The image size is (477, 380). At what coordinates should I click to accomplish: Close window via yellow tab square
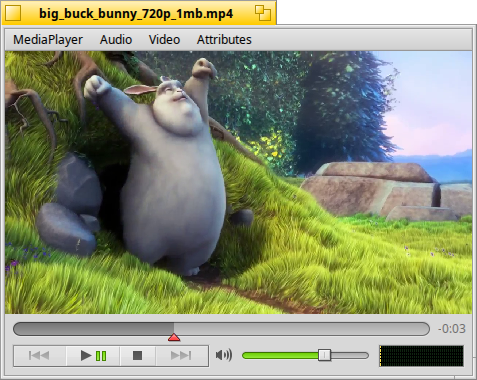click(x=13, y=13)
